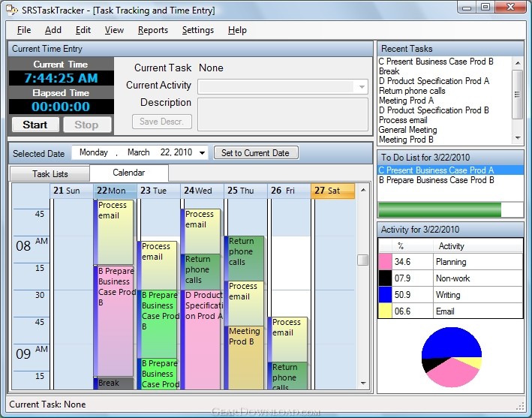Open the Help menu
The image size is (532, 418).
(x=237, y=30)
